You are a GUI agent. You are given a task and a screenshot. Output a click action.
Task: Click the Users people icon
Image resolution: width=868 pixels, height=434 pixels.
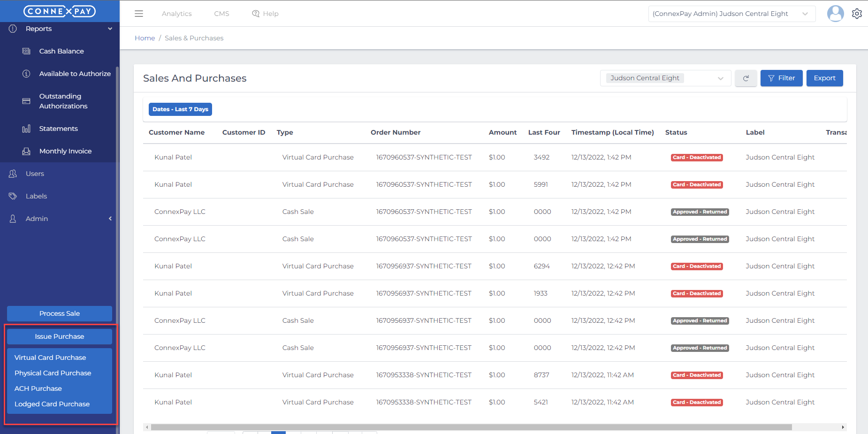13,174
